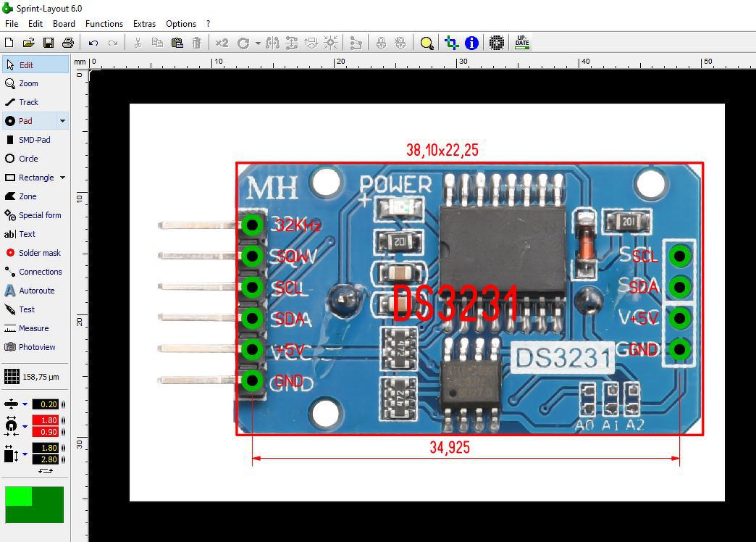This screenshot has height=542, width=756.
Task: Swap SMD pad width and height arrows
Action: point(46,470)
